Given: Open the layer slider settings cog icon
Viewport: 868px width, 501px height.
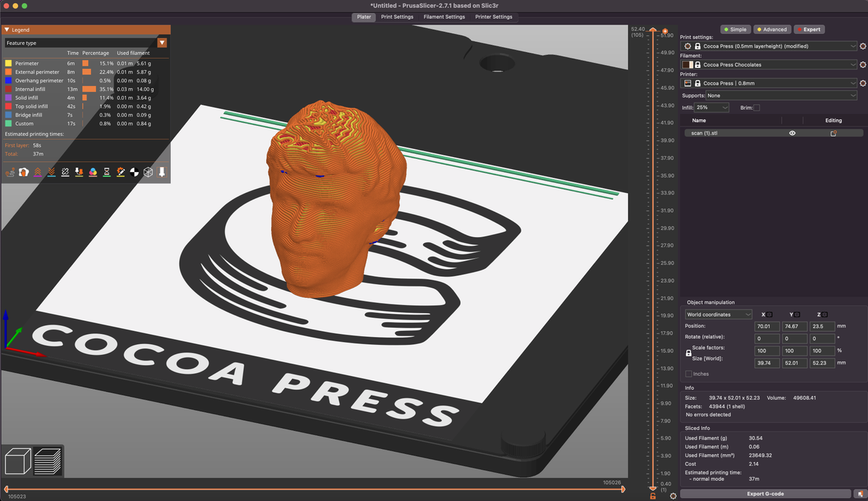Looking at the screenshot, I should click(x=673, y=495).
